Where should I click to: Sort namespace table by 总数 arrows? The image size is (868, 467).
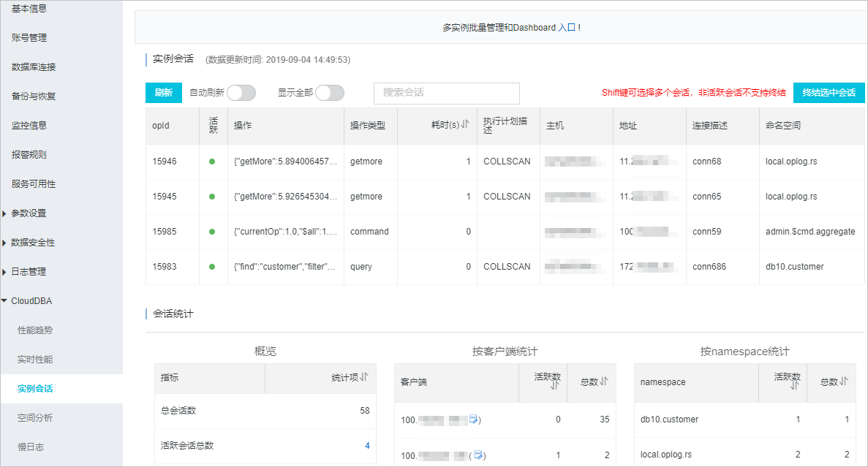pyautogui.click(x=844, y=381)
